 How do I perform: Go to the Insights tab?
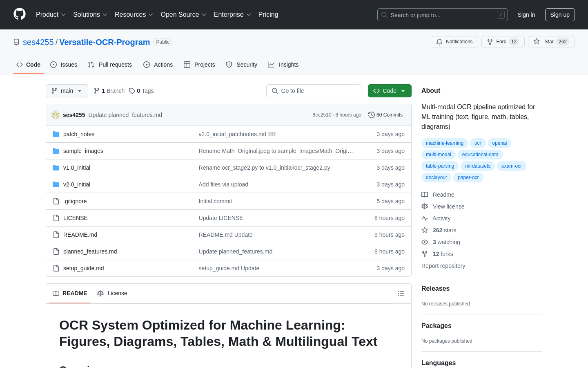[283, 65]
